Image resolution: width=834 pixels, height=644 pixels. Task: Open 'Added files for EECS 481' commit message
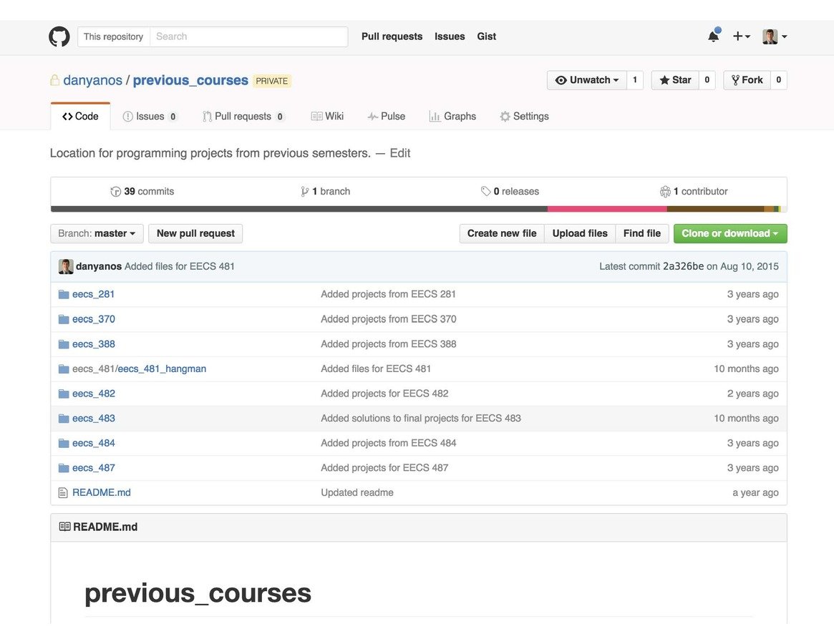point(180,266)
